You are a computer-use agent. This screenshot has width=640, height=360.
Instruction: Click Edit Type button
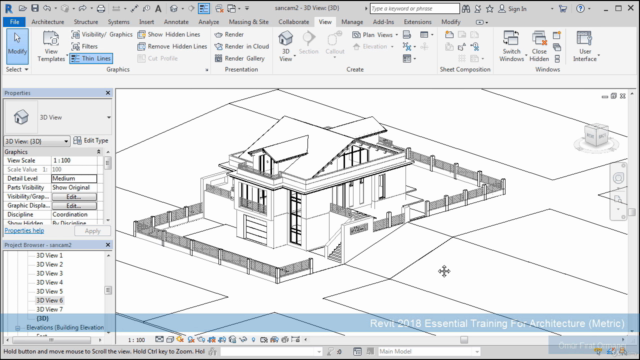click(91, 141)
